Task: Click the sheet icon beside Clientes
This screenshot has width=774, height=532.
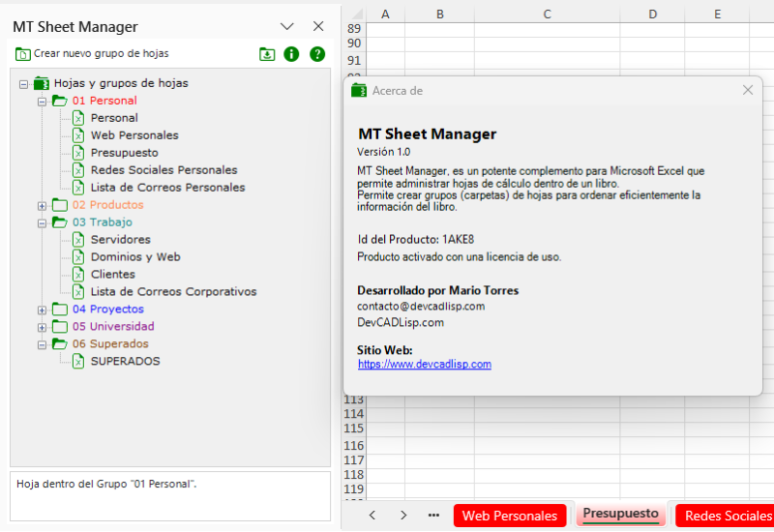Action: [x=78, y=274]
